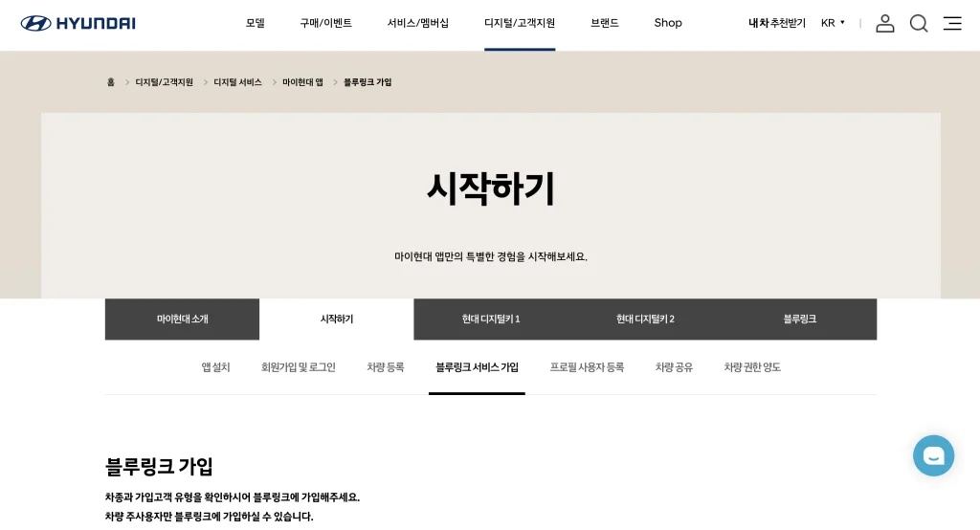The width and height of the screenshot is (980, 530).
Task: Open the 서비스/멤버십 menu
Action: pos(417,23)
